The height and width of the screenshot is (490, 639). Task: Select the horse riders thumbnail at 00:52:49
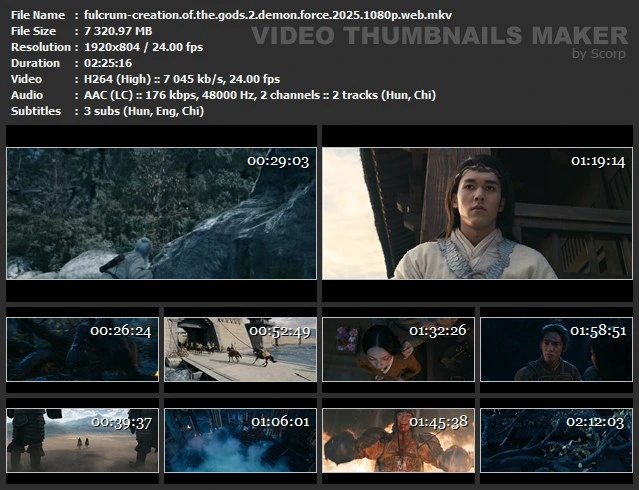pos(240,349)
